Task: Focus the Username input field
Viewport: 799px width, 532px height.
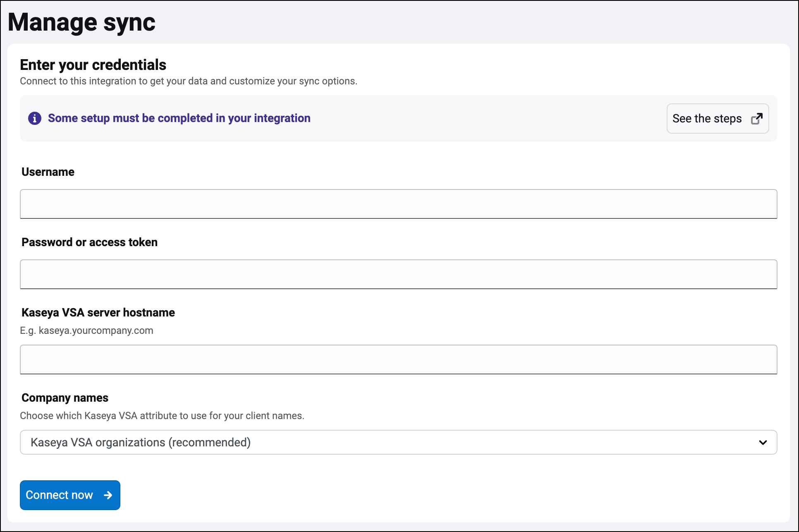Action: [399, 204]
